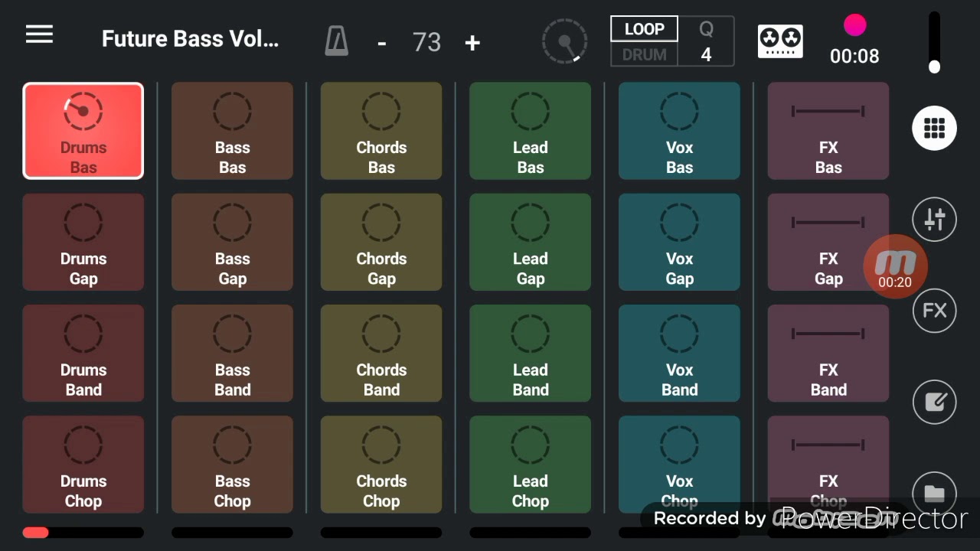This screenshot has width=980, height=551.
Task: Trigger the Lead Band pad
Action: (x=530, y=353)
